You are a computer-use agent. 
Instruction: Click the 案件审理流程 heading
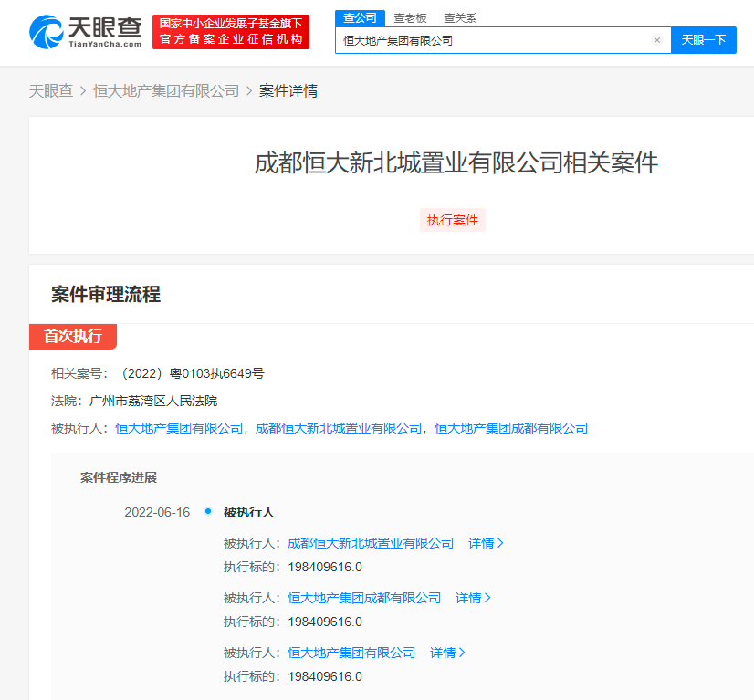tap(106, 294)
